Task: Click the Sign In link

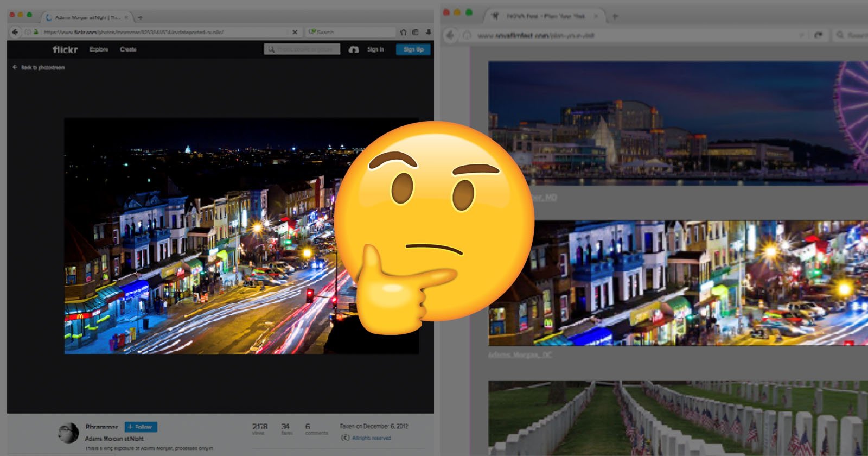Action: tap(375, 49)
